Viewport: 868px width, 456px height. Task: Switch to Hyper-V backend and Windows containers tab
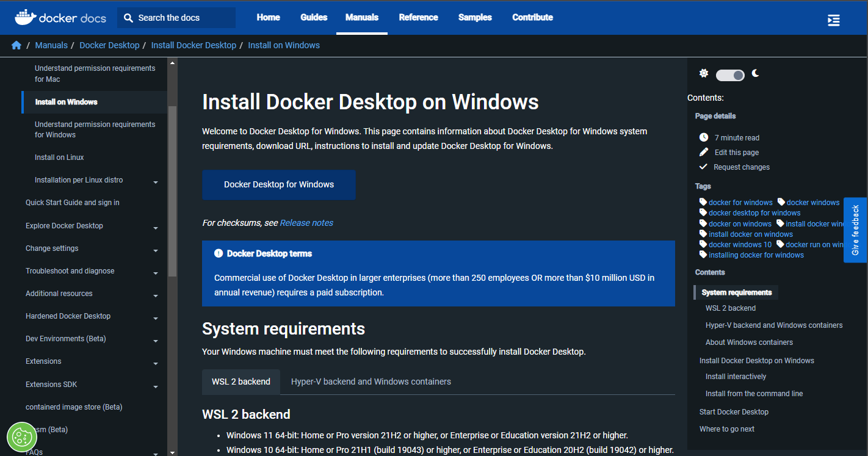[x=371, y=382]
